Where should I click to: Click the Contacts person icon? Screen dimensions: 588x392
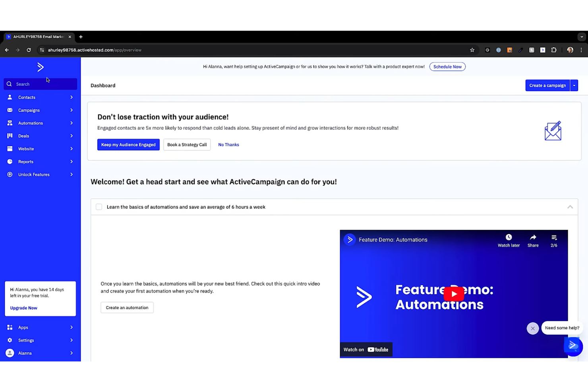(10, 97)
